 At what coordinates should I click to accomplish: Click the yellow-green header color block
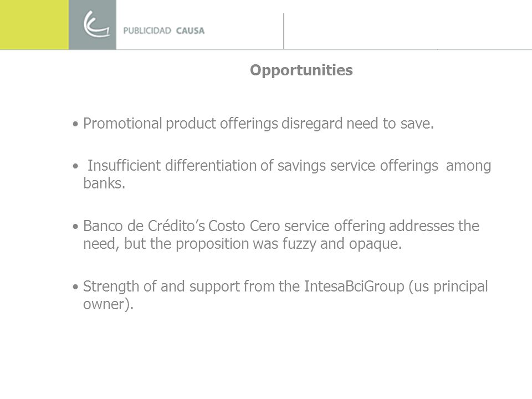click(x=34, y=24)
